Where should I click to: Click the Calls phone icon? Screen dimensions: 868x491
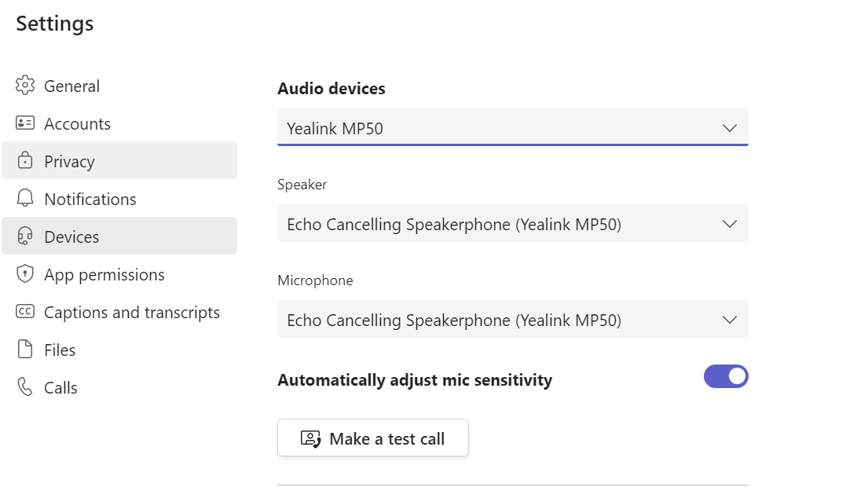25,387
